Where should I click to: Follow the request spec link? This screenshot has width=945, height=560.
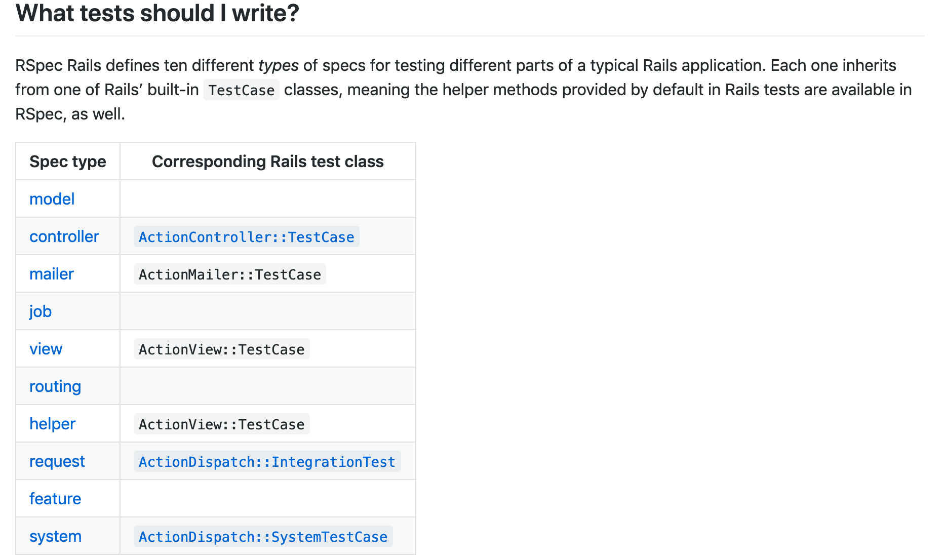point(57,461)
